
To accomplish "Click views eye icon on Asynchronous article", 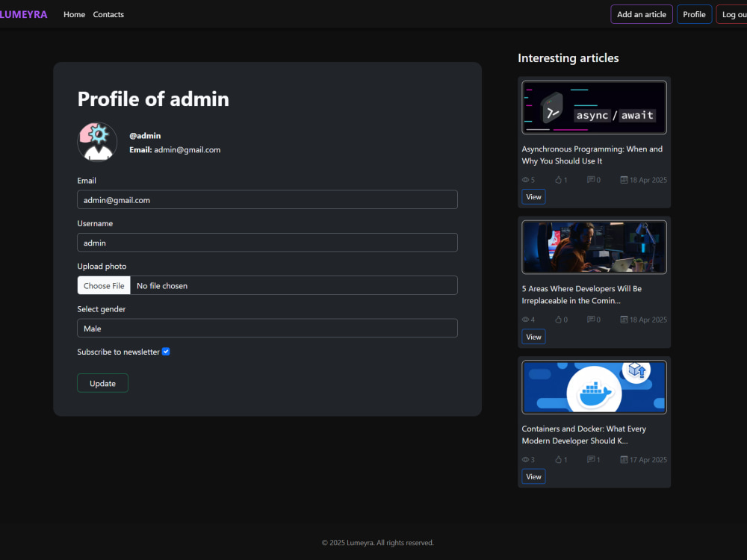I will [525, 180].
